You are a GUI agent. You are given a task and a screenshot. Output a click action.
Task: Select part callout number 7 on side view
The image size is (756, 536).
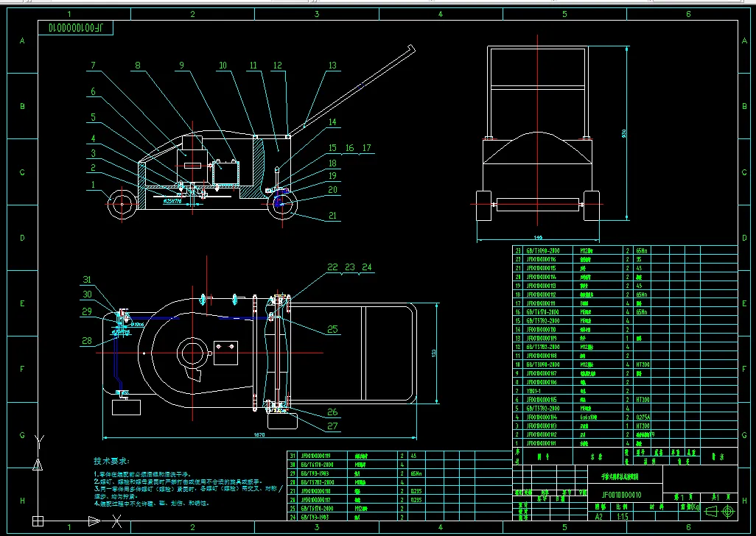point(93,66)
